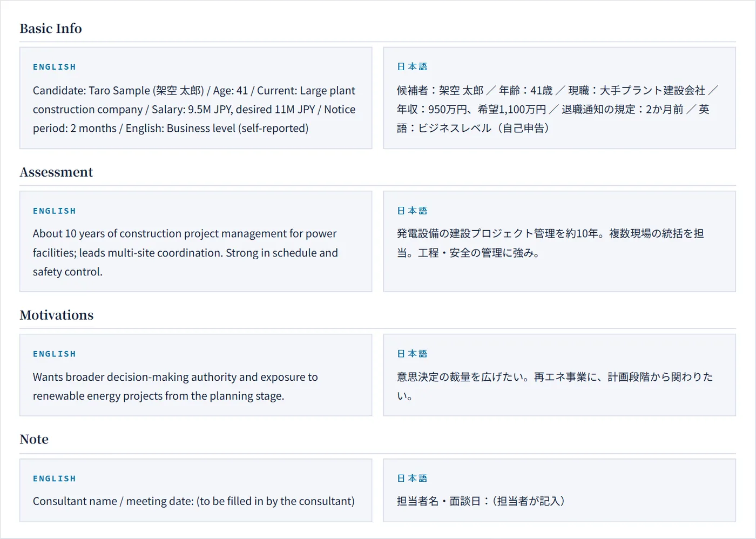Click the 日本語 label under Assessment
This screenshot has height=539, width=756.
[x=412, y=211]
